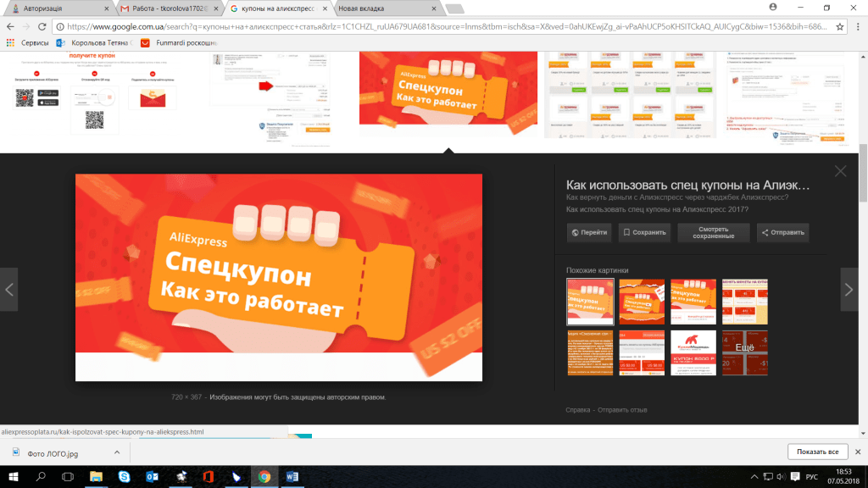Click the Отправить share button
868x488 pixels.
tap(782, 232)
